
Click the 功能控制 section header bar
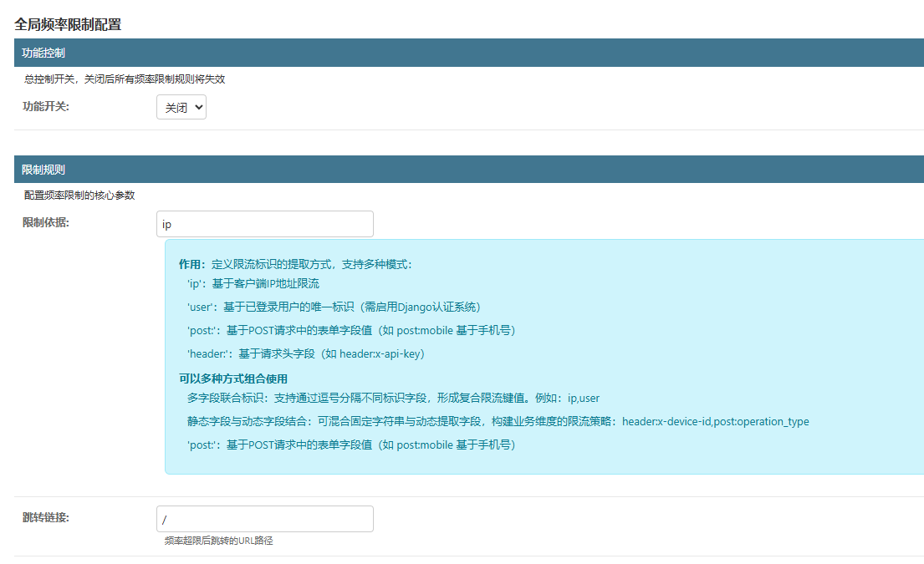coord(468,53)
